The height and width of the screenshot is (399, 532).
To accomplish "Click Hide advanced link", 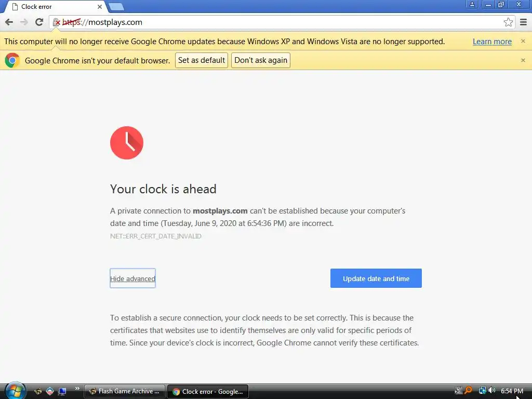I will tap(132, 278).
